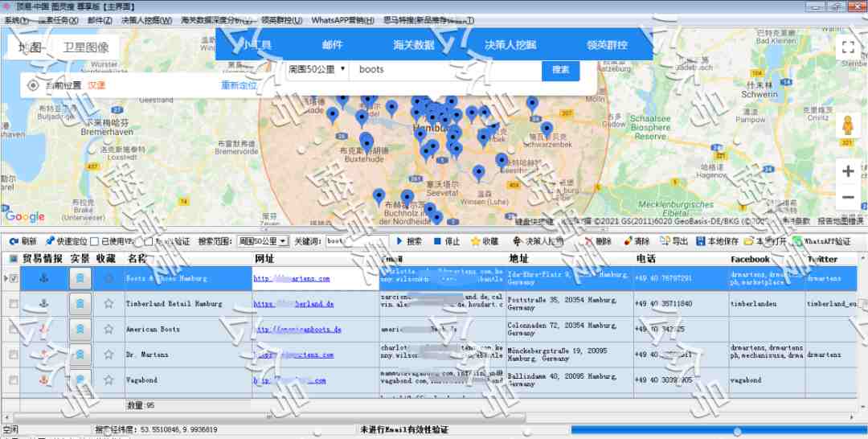Switch to 卫星图像 satellite map tab
This screenshot has height=439, width=868.
click(x=86, y=47)
